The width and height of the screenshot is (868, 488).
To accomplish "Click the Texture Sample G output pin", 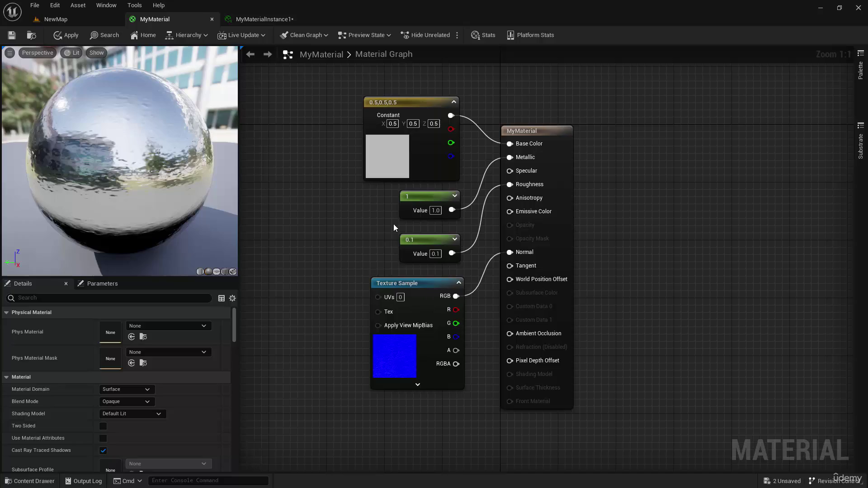I will (x=456, y=324).
